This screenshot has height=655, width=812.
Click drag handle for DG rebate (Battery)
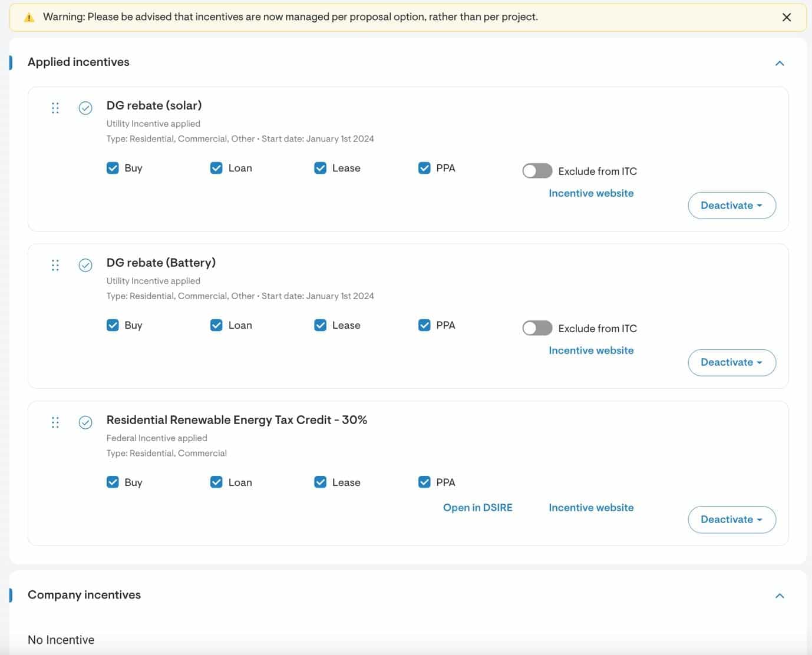point(55,265)
